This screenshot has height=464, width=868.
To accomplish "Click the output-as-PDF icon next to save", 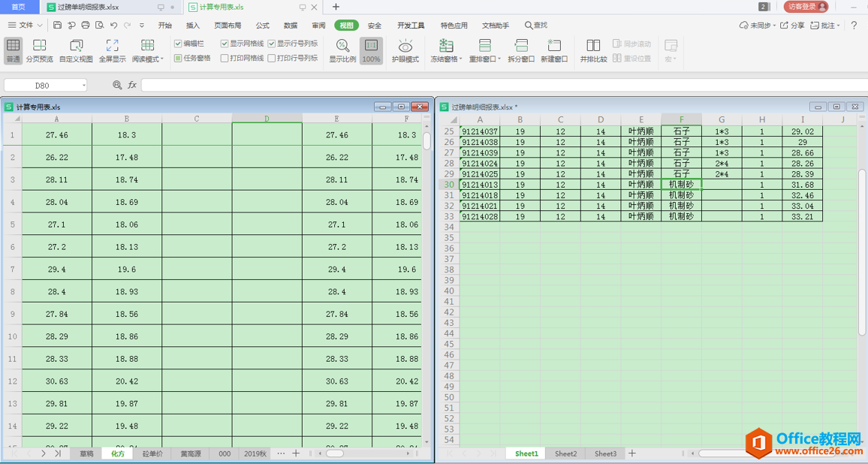I will [71, 25].
